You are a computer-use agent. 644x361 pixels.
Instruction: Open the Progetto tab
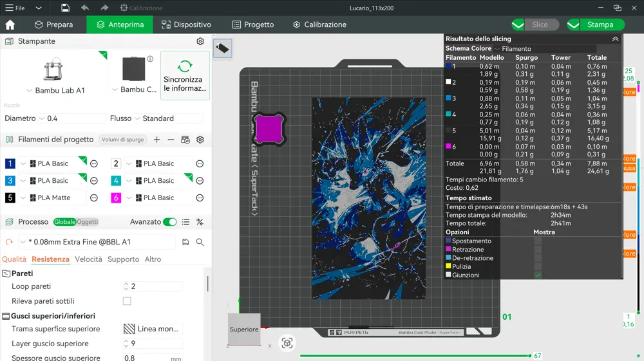click(x=253, y=24)
